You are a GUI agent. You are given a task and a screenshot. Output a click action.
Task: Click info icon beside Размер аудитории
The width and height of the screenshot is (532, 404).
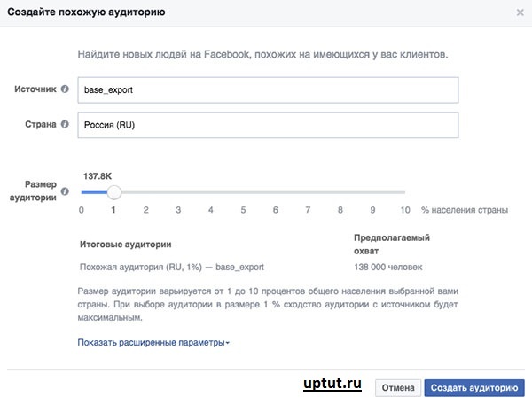[65, 191]
